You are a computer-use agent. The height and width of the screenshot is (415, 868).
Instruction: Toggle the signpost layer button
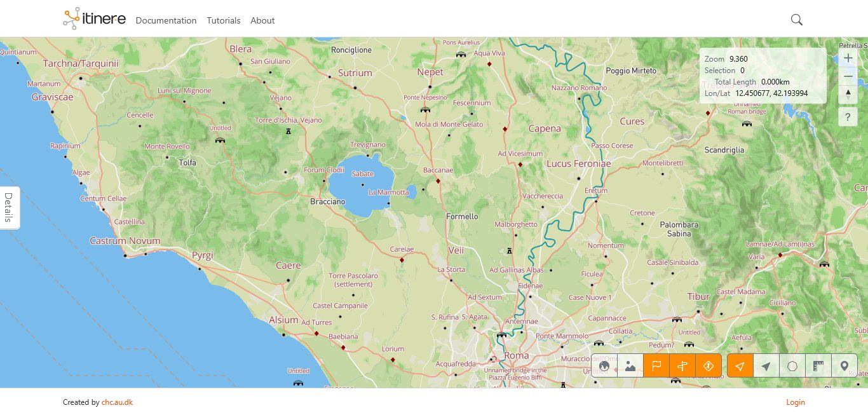point(682,366)
